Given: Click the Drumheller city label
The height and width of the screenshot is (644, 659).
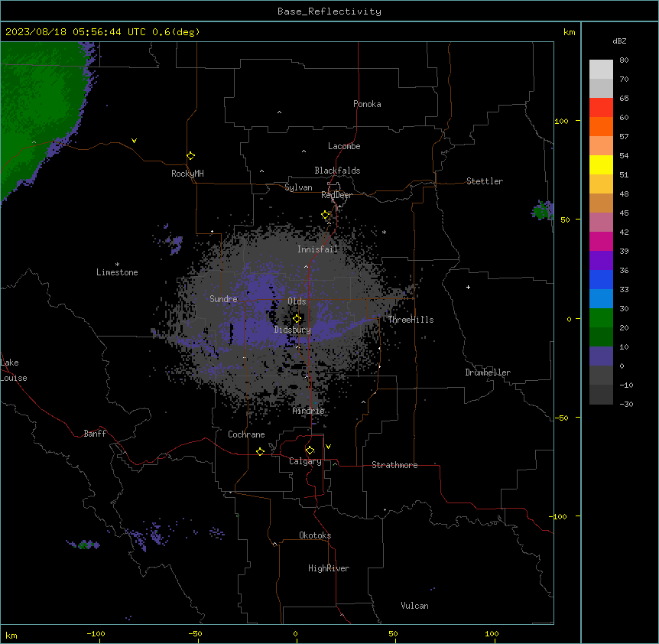Looking at the screenshot, I should pyautogui.click(x=488, y=372).
